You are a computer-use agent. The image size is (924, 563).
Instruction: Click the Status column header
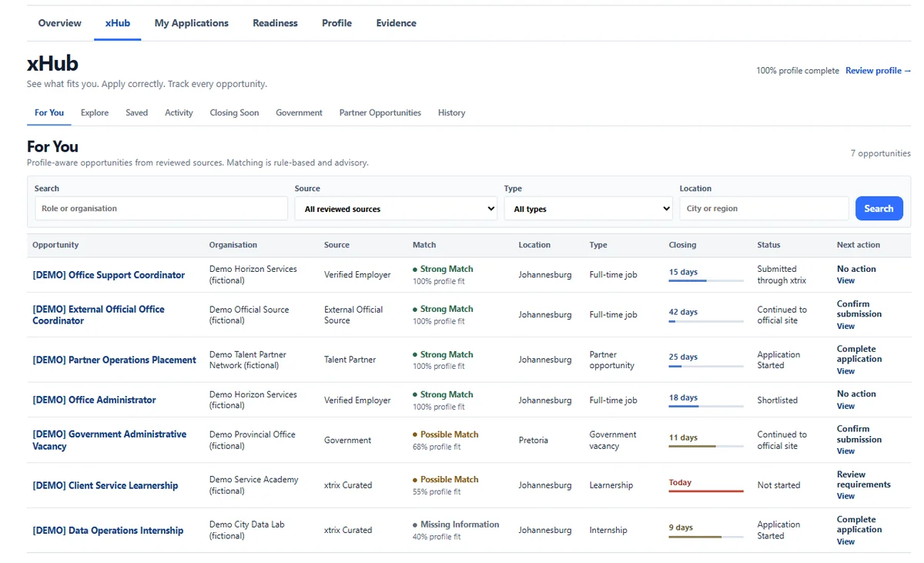tap(768, 245)
